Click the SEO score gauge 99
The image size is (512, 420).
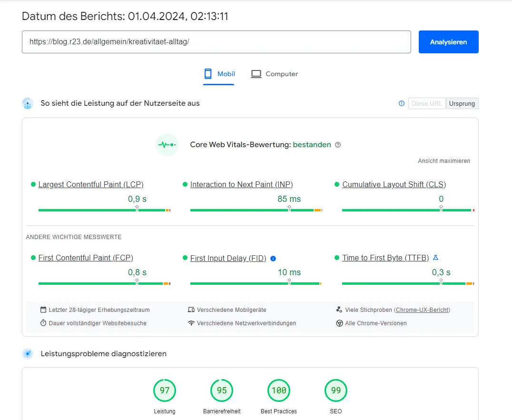(x=335, y=390)
